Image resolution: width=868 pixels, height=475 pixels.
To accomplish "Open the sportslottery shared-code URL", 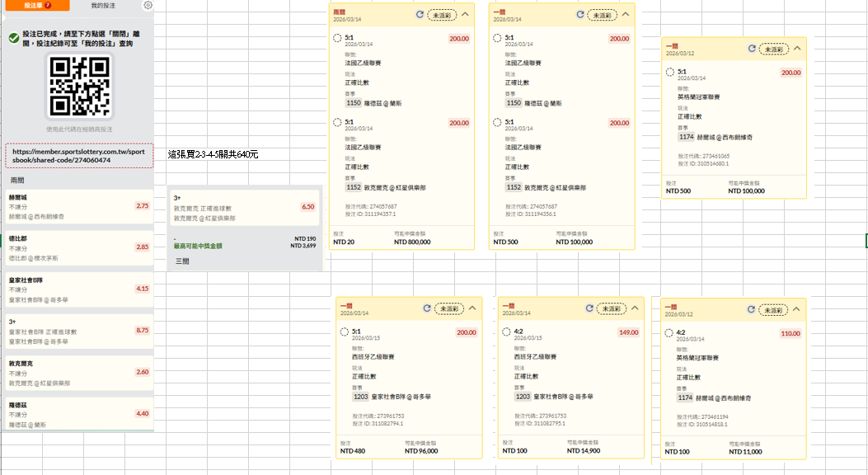I will pos(79,156).
